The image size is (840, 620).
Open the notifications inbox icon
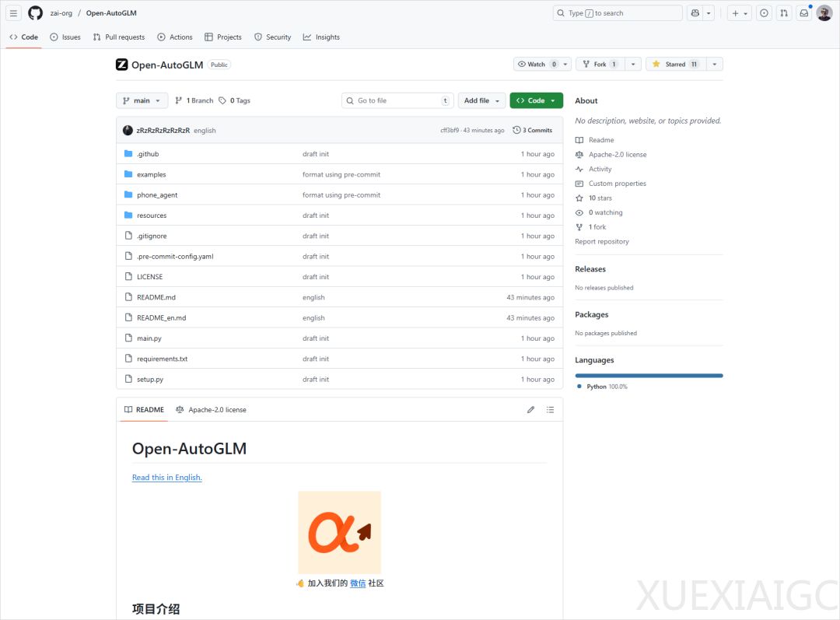804,13
